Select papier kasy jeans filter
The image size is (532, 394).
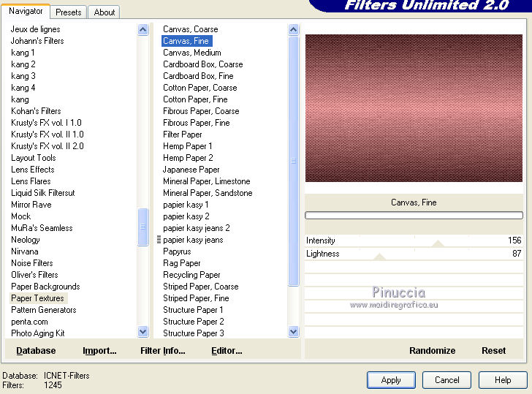pos(193,240)
